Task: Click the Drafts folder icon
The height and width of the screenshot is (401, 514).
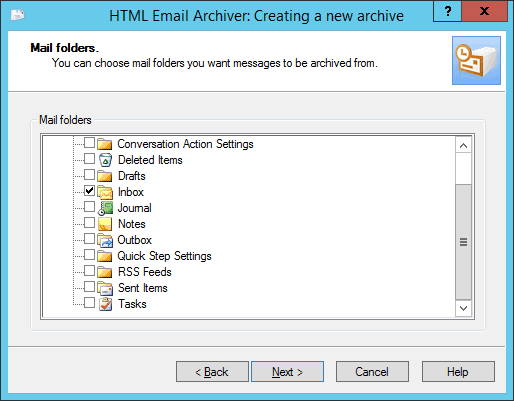Action: [x=105, y=176]
